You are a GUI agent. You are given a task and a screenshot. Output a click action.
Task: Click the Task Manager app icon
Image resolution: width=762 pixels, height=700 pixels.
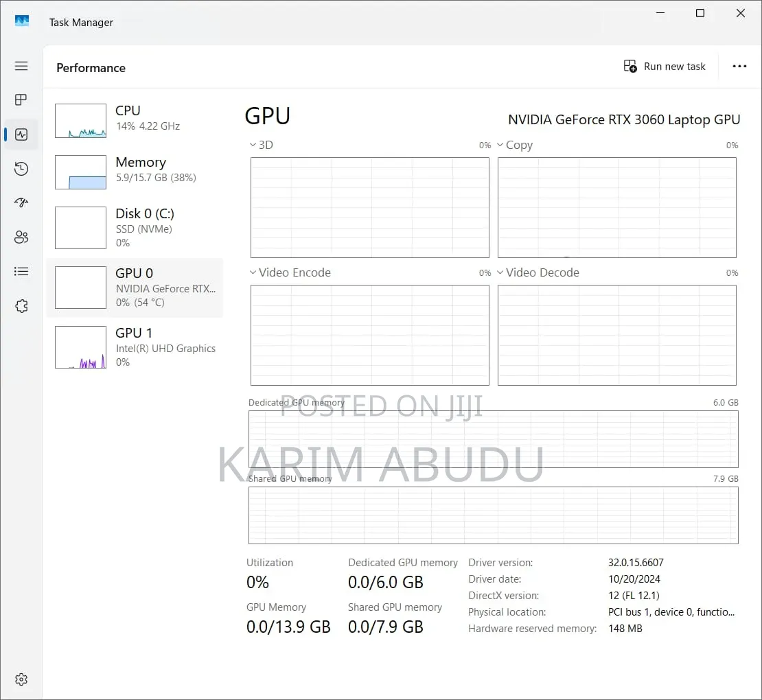22,21
